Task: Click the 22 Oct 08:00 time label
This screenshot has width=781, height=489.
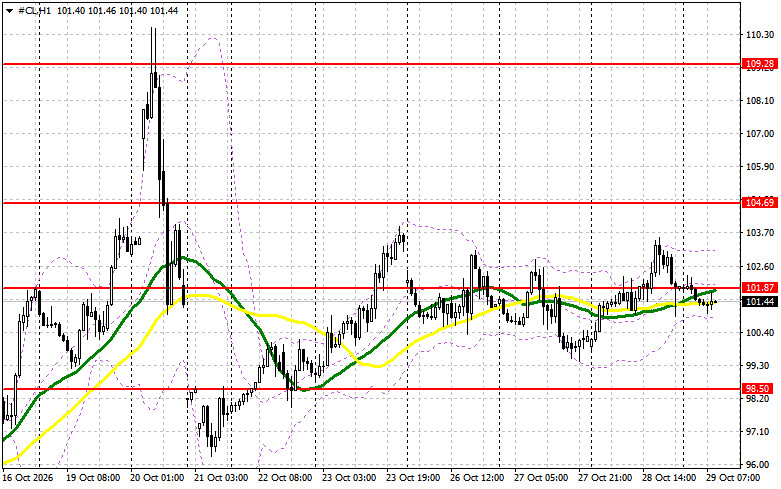Action: click(285, 478)
